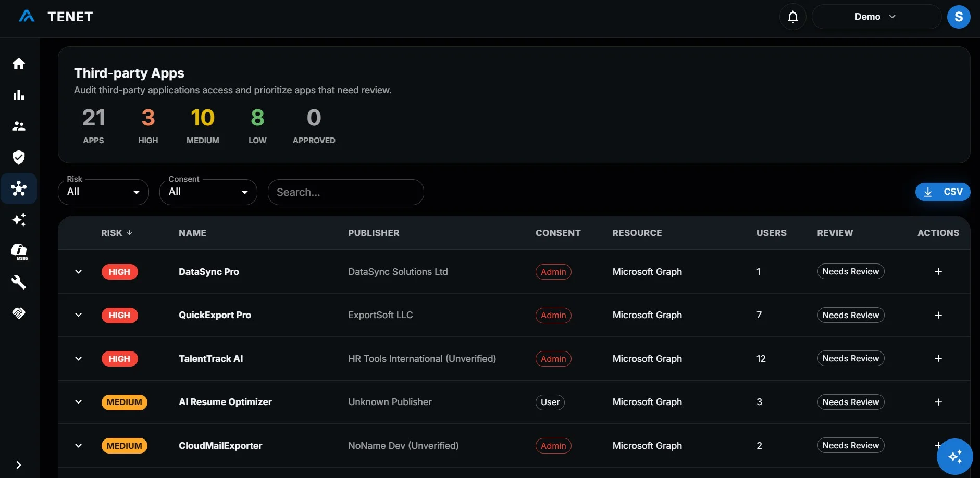
Task: Open the bar chart analytics icon
Action: 19,95
